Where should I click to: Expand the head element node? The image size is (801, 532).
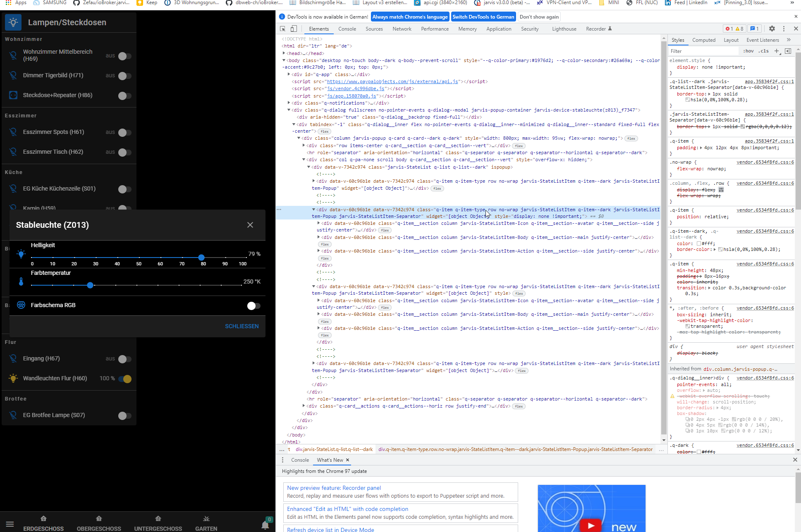[x=284, y=53]
